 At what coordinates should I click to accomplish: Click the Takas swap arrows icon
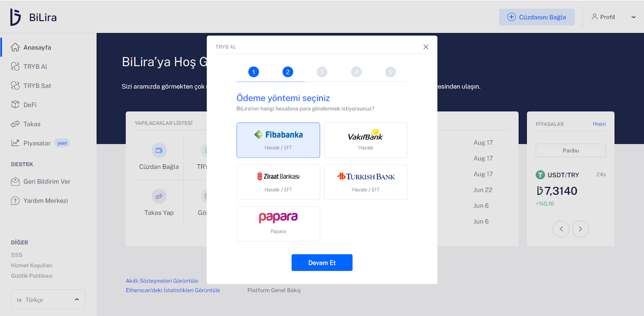(15, 124)
